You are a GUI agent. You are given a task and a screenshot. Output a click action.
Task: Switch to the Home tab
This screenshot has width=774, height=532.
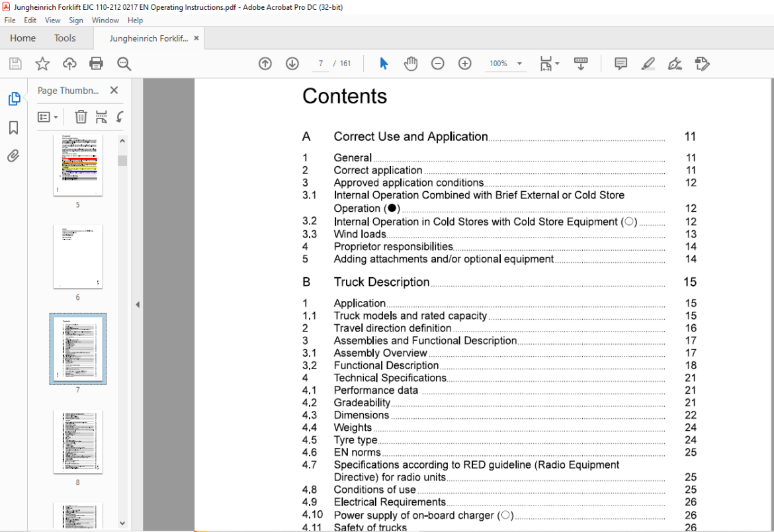22,38
